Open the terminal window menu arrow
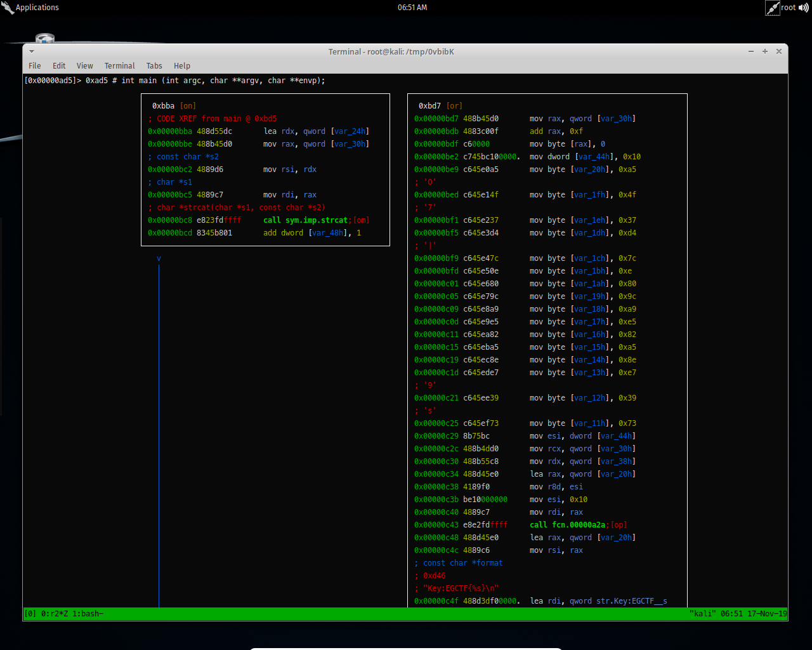 coord(31,51)
